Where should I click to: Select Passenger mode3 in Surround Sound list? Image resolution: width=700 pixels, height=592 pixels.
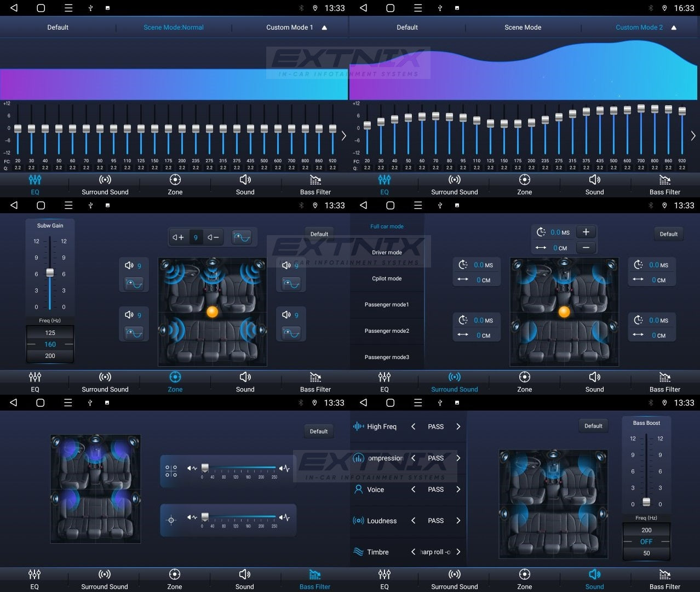(387, 357)
